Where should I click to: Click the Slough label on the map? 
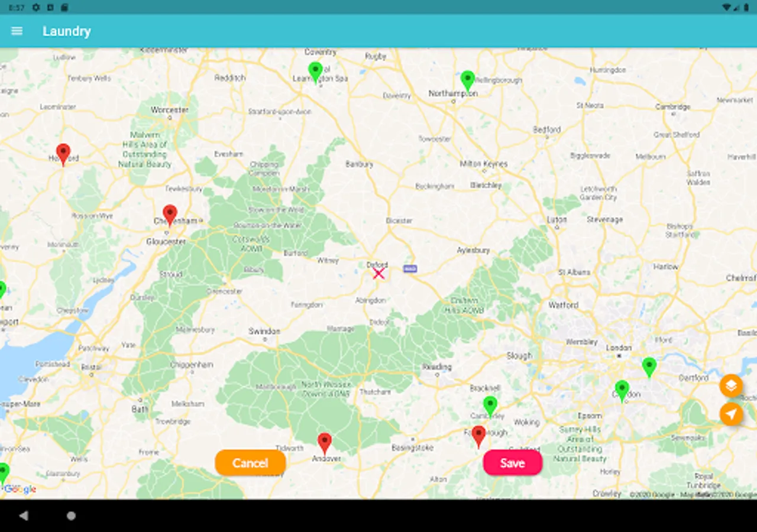click(519, 356)
